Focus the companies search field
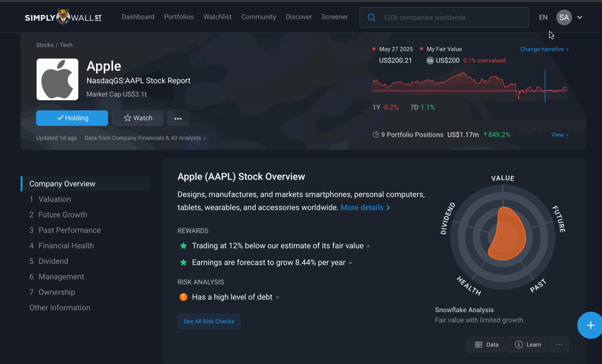602x364 pixels. (x=444, y=17)
